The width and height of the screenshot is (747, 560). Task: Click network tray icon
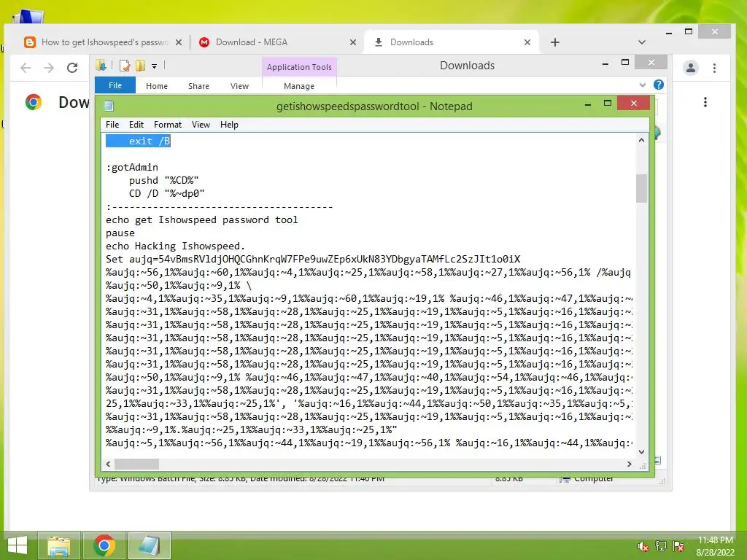pyautogui.click(x=661, y=546)
